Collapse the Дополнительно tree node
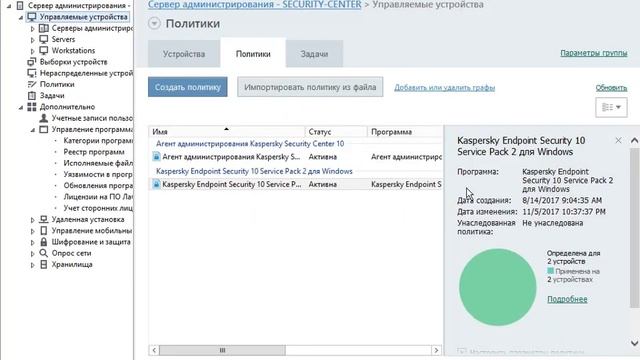Screen dimensions: 640x360 point(20,107)
